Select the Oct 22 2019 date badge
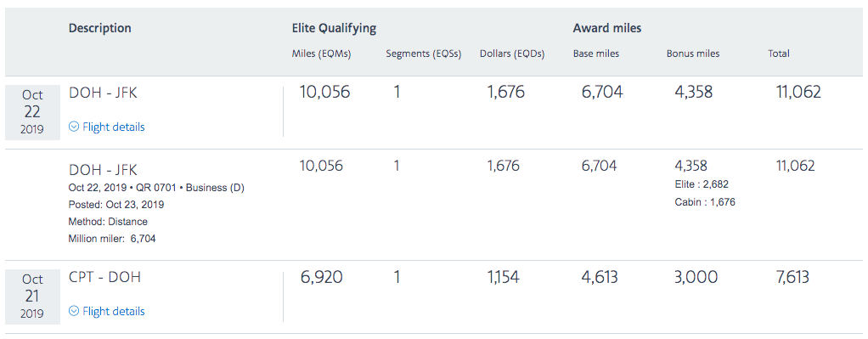 point(32,112)
